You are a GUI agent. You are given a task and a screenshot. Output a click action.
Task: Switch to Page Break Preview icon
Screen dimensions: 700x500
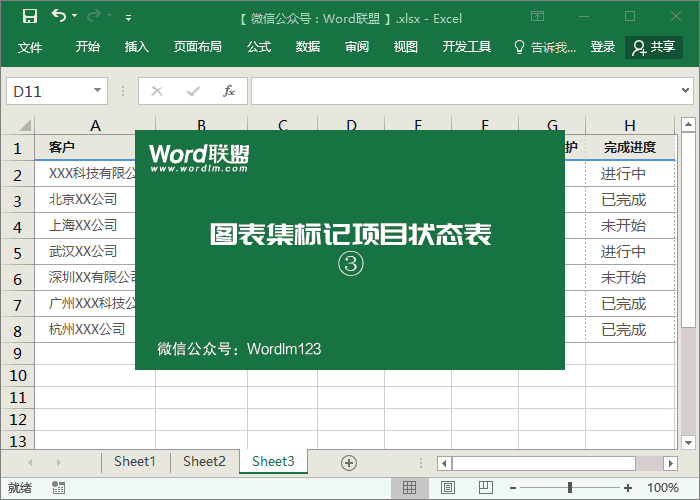point(486,488)
